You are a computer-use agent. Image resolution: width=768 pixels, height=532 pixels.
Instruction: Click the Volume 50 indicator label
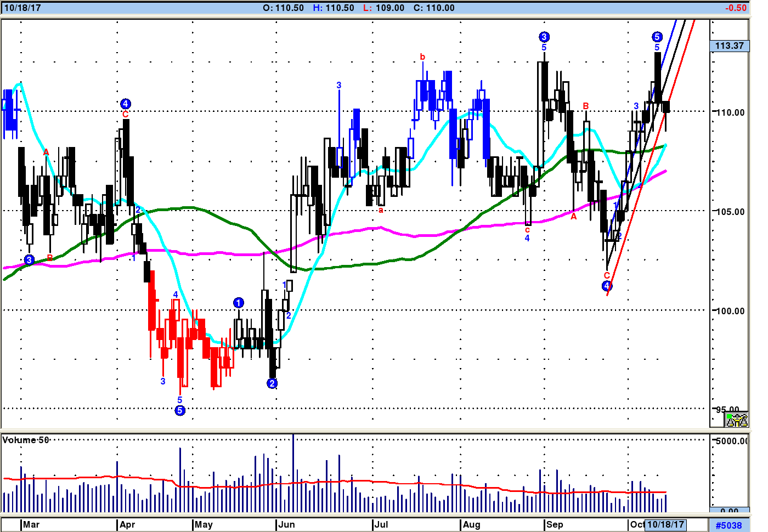(x=26, y=440)
